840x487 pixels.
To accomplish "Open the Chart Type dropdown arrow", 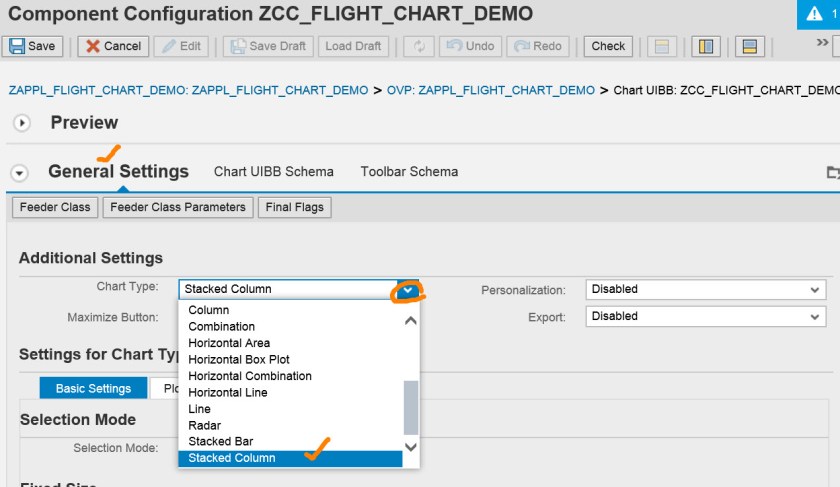I will tap(409, 290).
